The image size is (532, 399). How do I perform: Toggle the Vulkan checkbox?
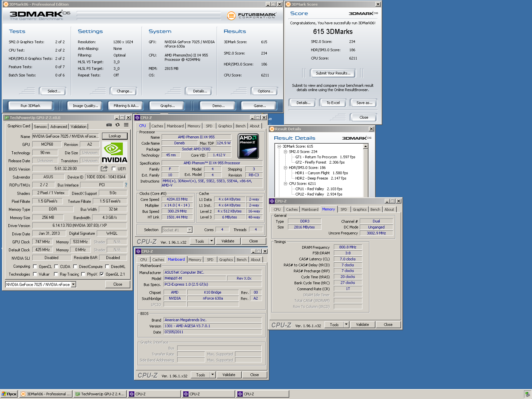pyautogui.click(x=35, y=274)
